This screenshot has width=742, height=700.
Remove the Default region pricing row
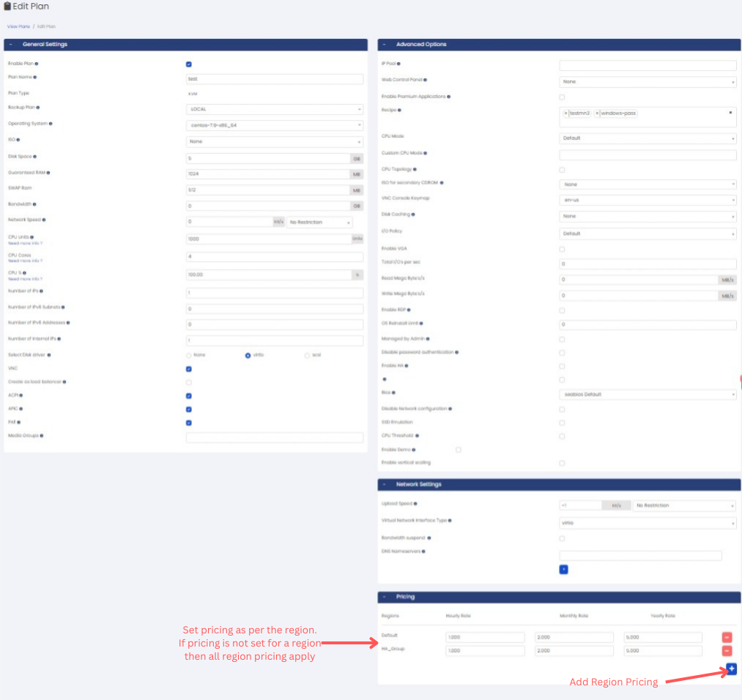(726, 636)
